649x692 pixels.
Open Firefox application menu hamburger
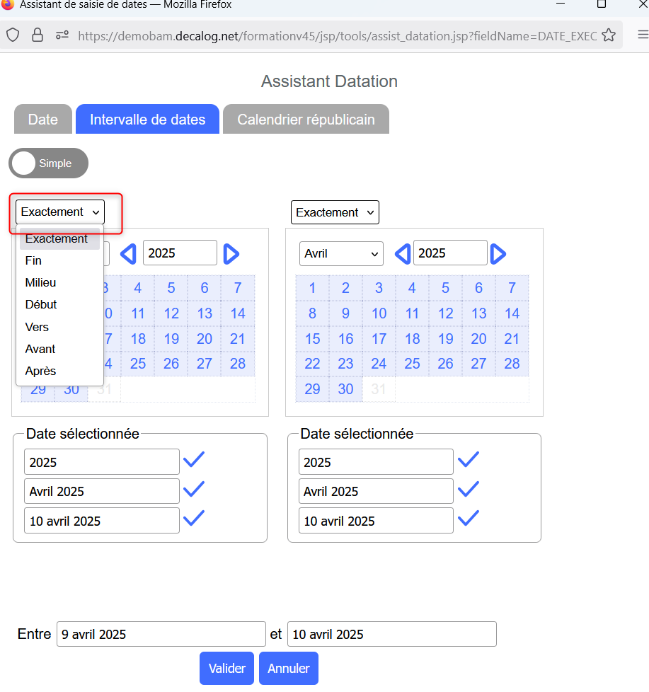pos(642,35)
